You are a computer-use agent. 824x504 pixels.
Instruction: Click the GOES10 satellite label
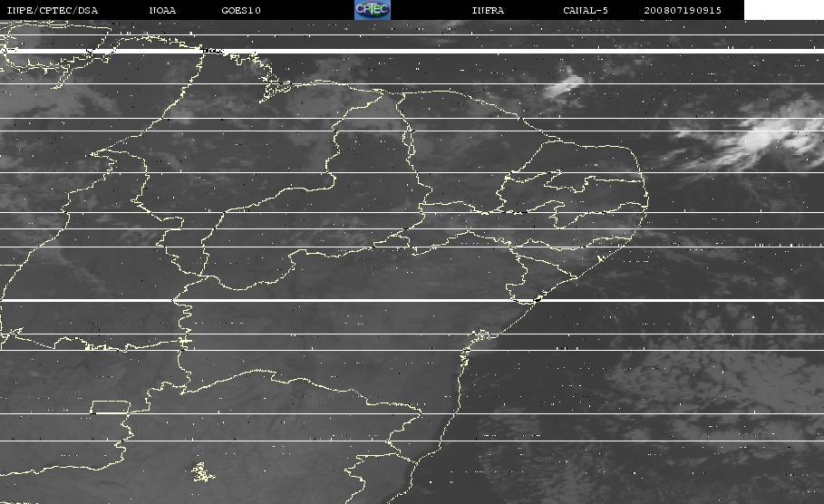pyautogui.click(x=241, y=11)
